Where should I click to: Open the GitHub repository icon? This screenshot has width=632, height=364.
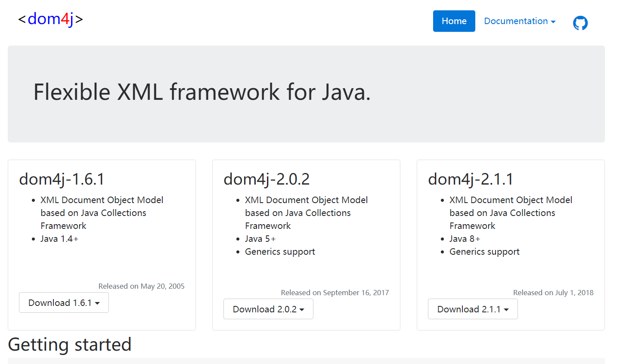pos(580,23)
